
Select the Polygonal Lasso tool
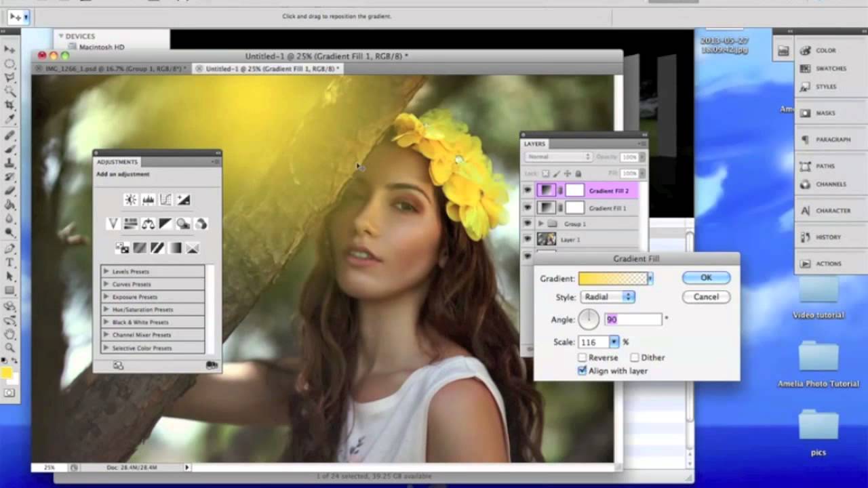pos(9,77)
